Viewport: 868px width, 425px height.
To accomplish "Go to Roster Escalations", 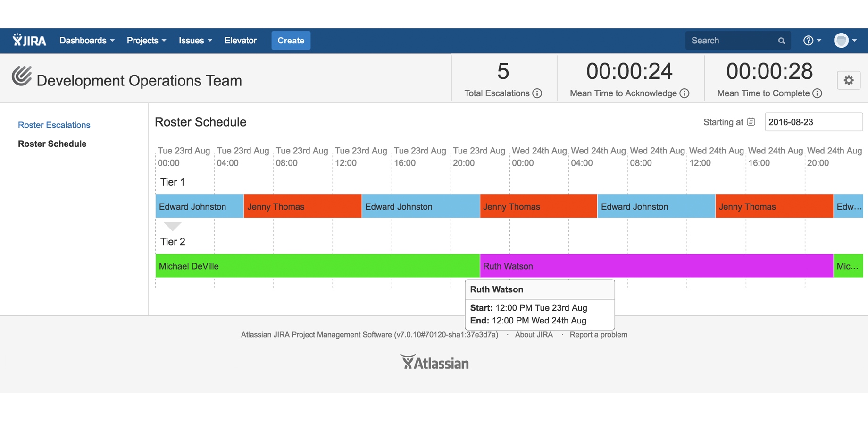I will (54, 125).
